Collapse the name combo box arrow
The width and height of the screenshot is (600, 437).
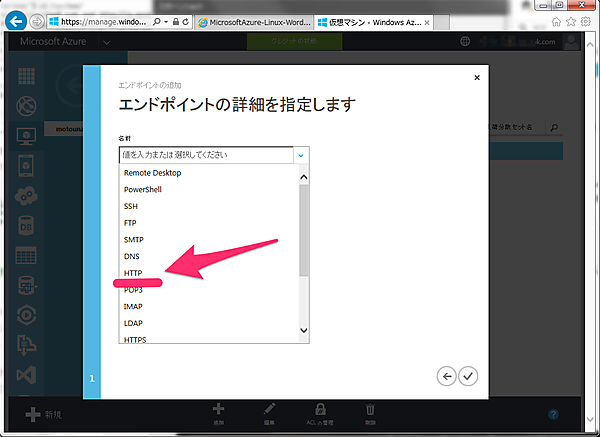tap(301, 155)
